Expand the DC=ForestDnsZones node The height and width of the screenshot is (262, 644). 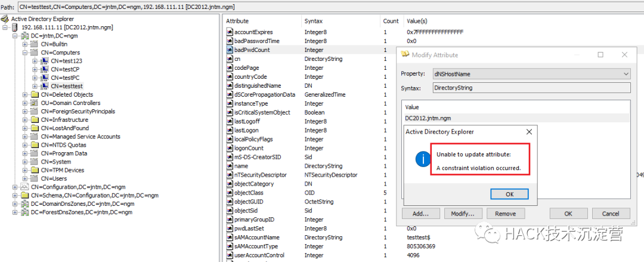pos(15,212)
